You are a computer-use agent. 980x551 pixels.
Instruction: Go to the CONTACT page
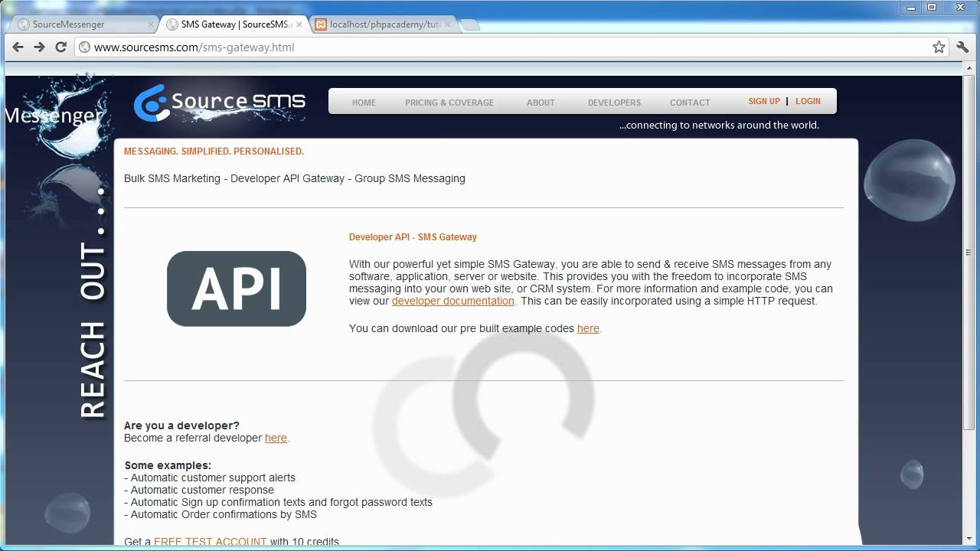click(x=690, y=103)
